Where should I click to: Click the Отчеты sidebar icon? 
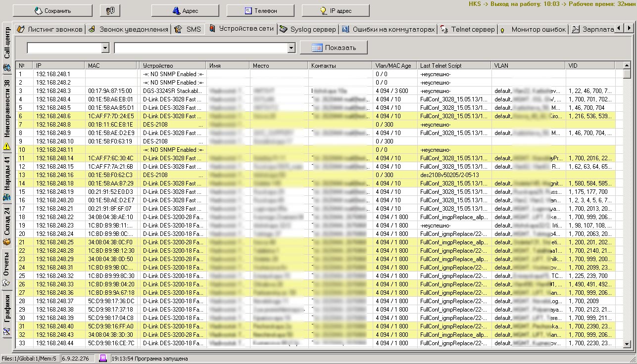(7, 282)
